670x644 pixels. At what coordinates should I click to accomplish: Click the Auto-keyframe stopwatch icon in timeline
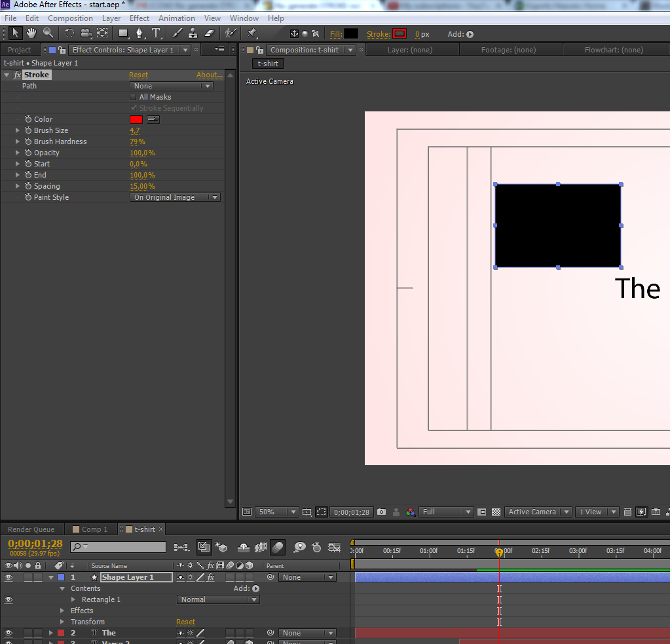tap(316, 548)
